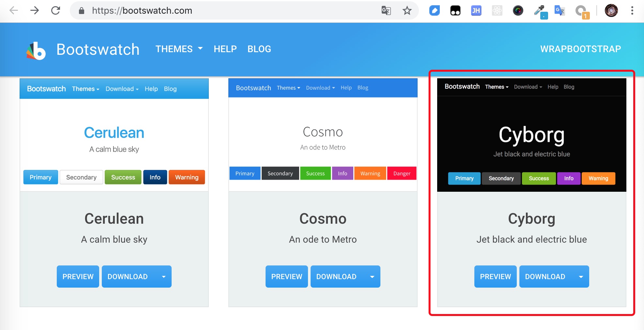The height and width of the screenshot is (330, 644).
Task: Click the thin Cosmo heading in the preview image
Action: point(323,132)
